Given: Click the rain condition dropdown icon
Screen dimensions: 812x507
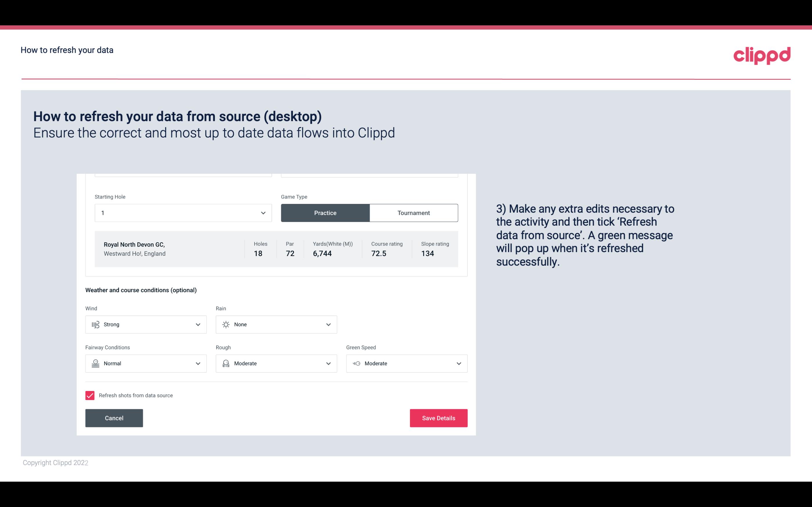Looking at the screenshot, I should [x=328, y=324].
